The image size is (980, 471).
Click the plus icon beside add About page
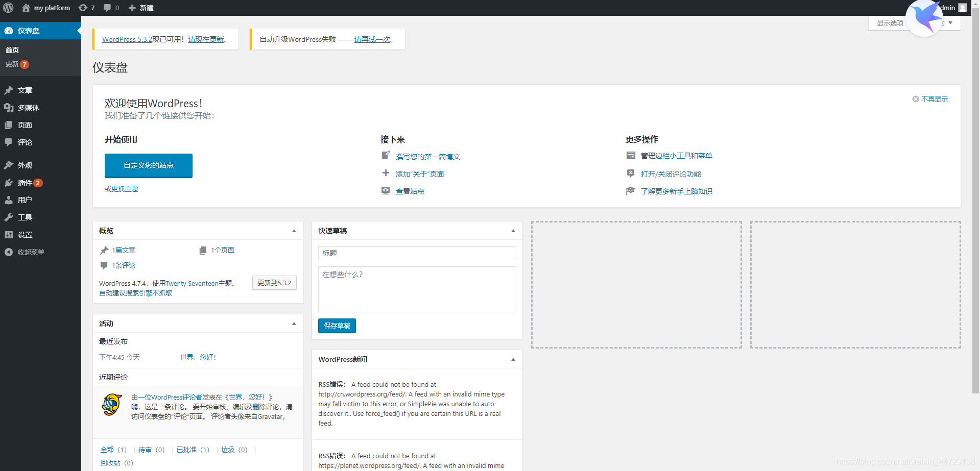click(x=386, y=173)
